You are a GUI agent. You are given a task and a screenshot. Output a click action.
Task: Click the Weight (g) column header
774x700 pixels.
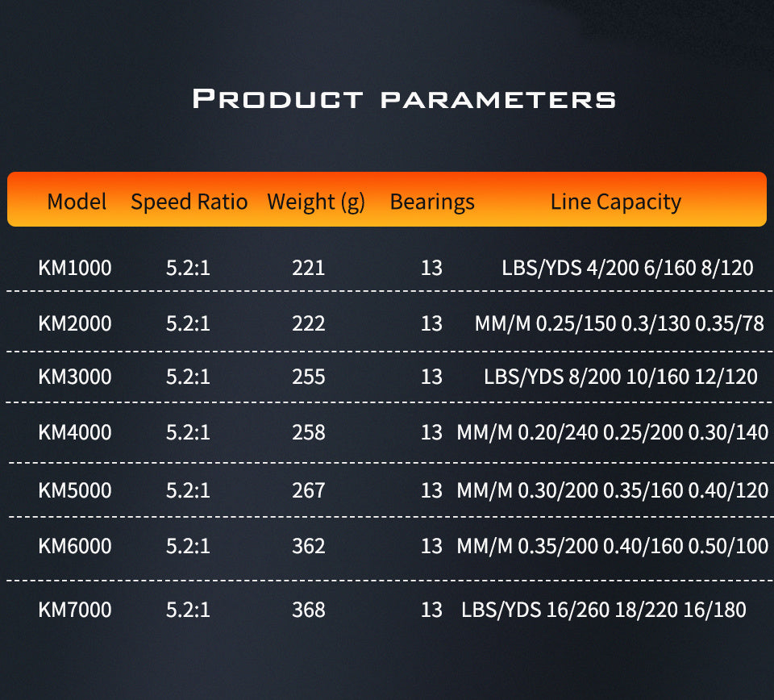(316, 202)
